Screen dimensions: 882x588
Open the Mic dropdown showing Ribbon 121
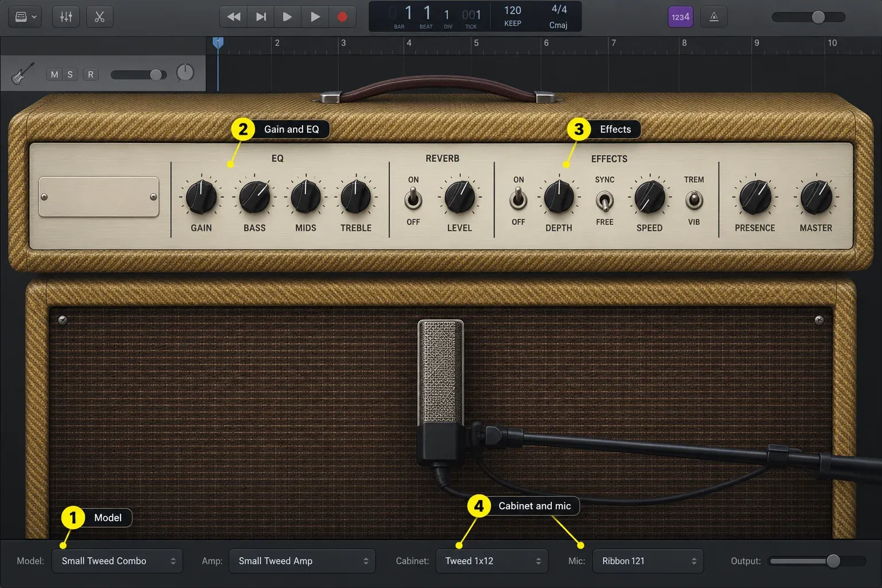[648, 561]
